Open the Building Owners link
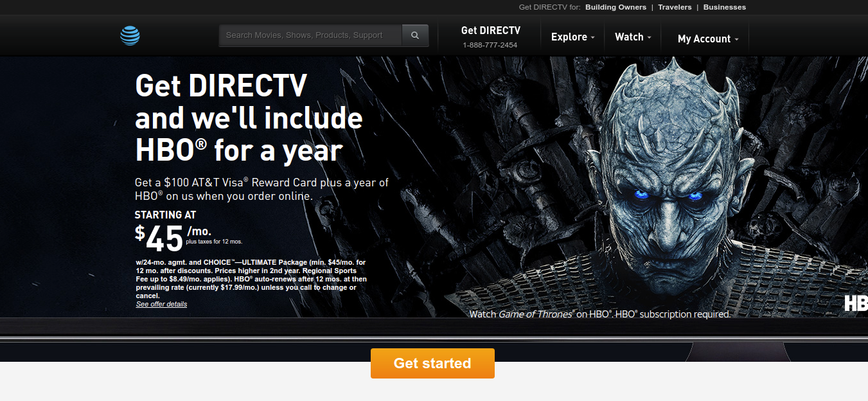Screen dimensions: 868x401 point(616,7)
